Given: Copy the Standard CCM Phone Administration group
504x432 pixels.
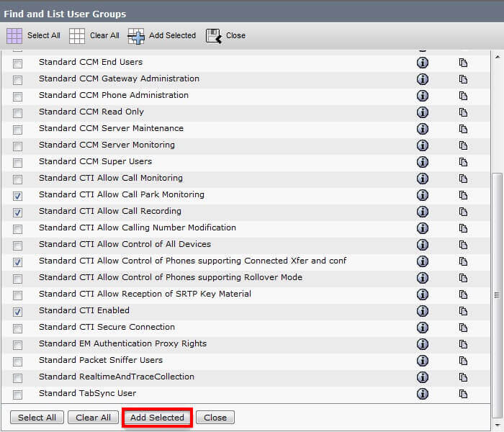Looking at the screenshot, I should point(463,96).
